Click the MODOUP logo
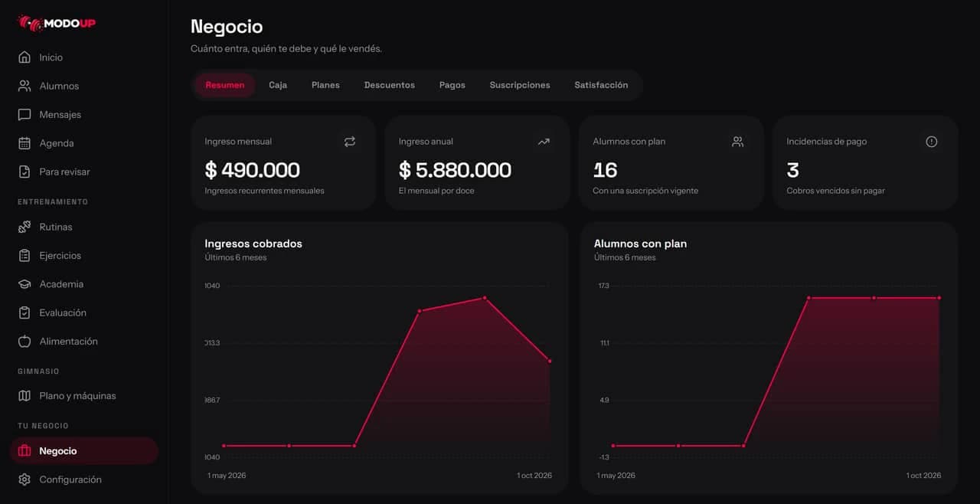The image size is (980, 504). pyautogui.click(x=57, y=24)
